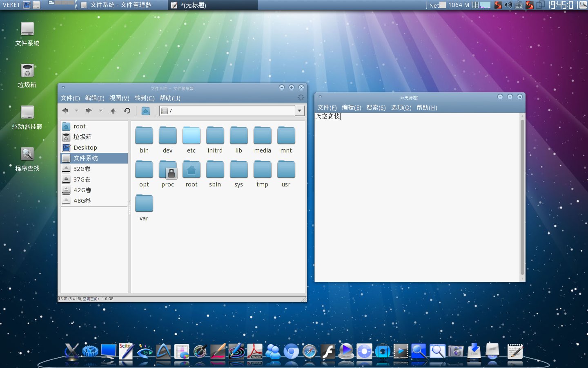Open the 转到(G) menu
The height and width of the screenshot is (368, 588).
click(145, 98)
